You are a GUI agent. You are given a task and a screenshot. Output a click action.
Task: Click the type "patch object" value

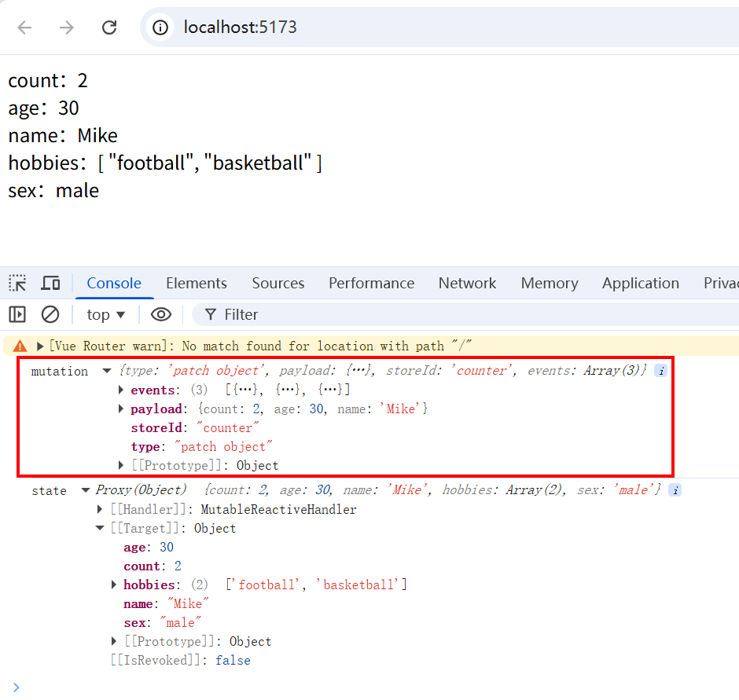click(223, 446)
